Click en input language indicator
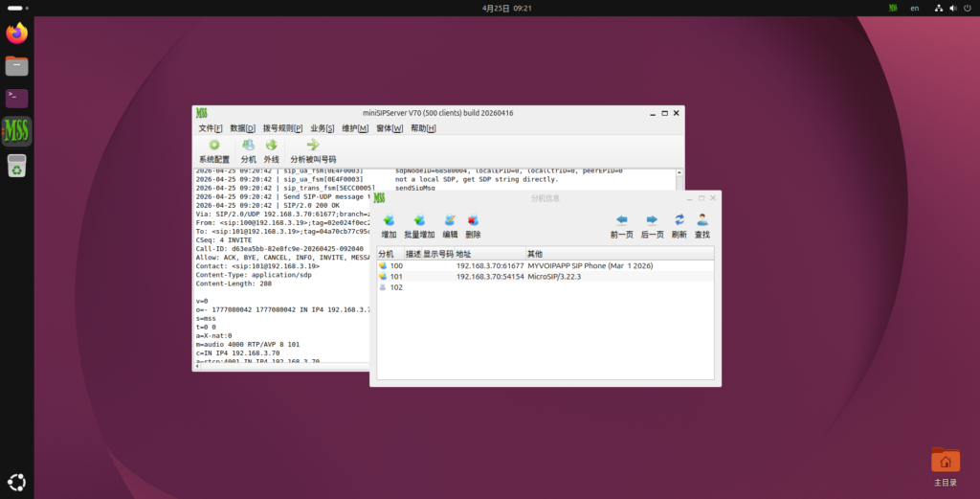Viewport: 980px width, 499px height. point(914,8)
